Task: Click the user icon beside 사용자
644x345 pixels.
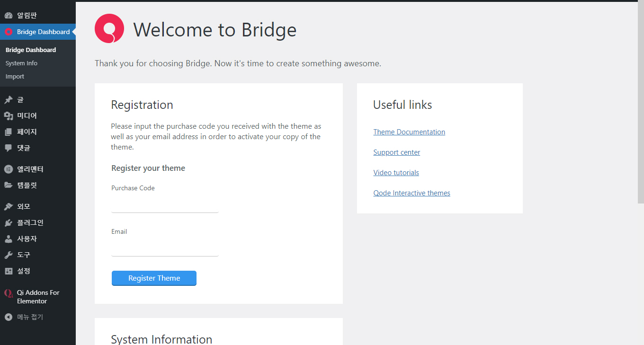Action: tap(9, 239)
